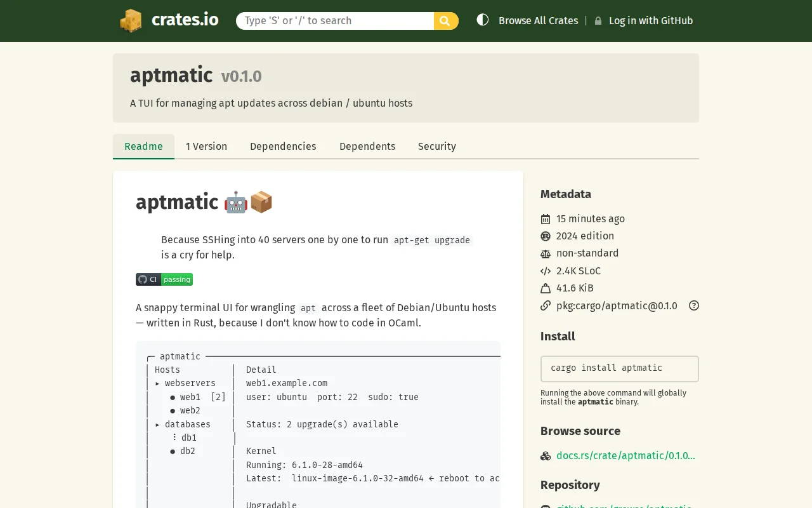Viewport: 812px width, 508px height.
Task: Click the crate description 'A TUI for managing apt updates'
Action: tap(271, 103)
